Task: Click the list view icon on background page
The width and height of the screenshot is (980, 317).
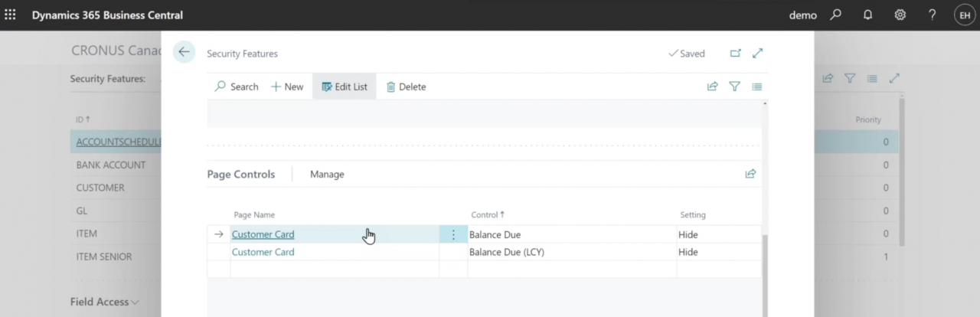Action: tap(872, 78)
